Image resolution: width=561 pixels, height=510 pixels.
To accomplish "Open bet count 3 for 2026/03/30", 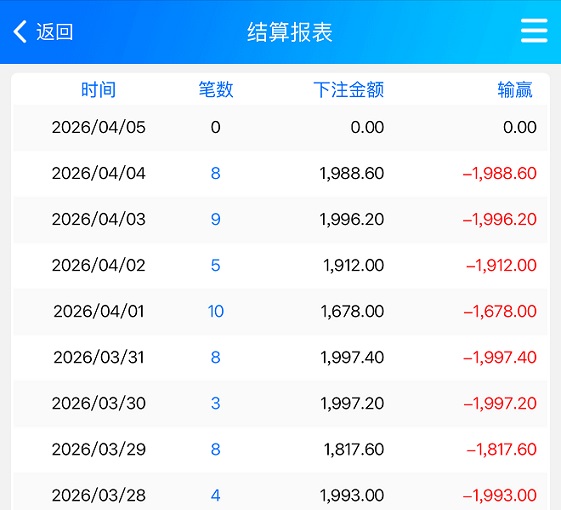I will (x=215, y=403).
